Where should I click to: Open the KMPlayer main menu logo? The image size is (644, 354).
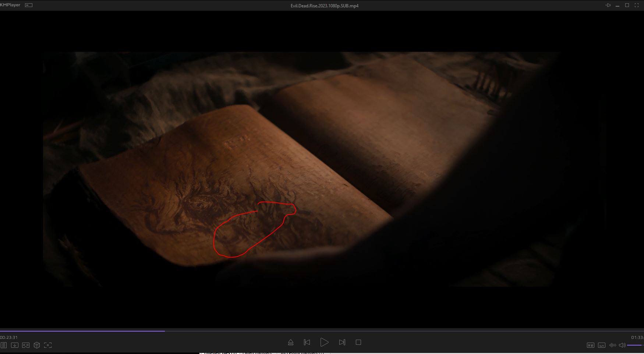(x=10, y=5)
